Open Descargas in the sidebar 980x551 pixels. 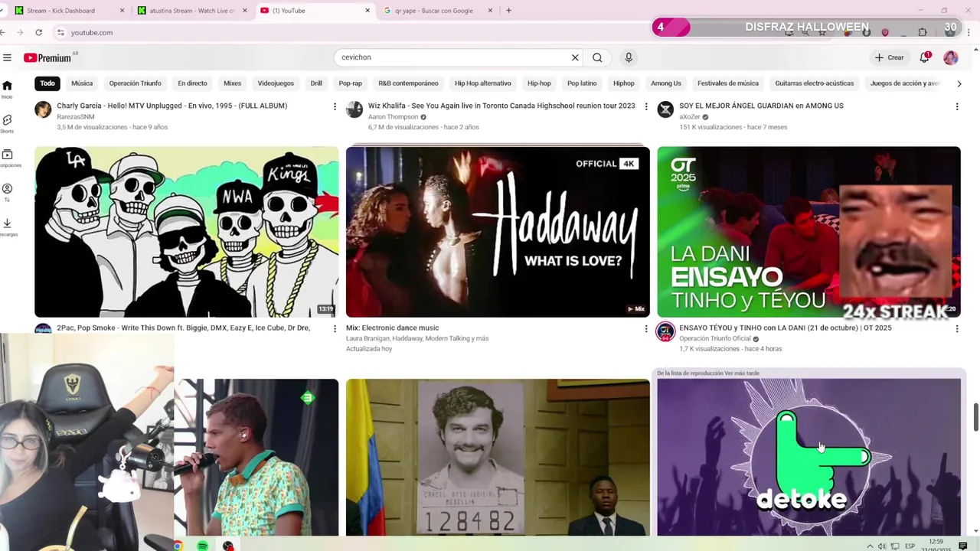click(7, 227)
